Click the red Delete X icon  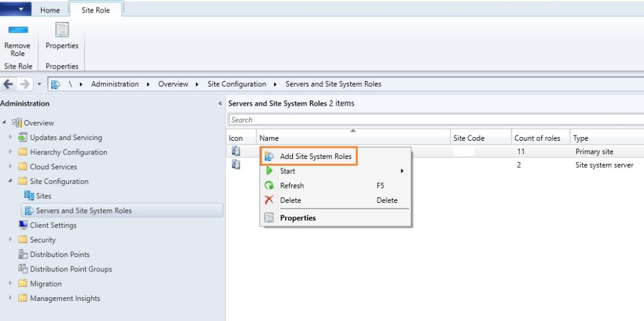tap(269, 200)
